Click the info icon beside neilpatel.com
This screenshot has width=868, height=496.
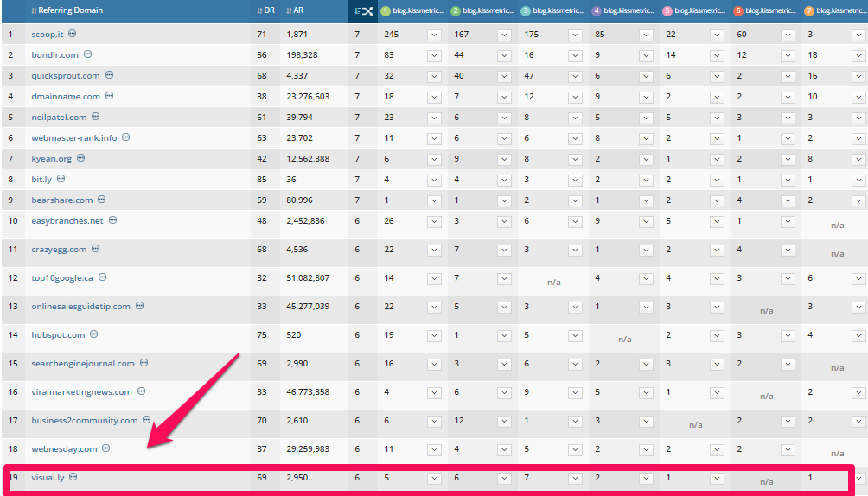click(x=96, y=117)
